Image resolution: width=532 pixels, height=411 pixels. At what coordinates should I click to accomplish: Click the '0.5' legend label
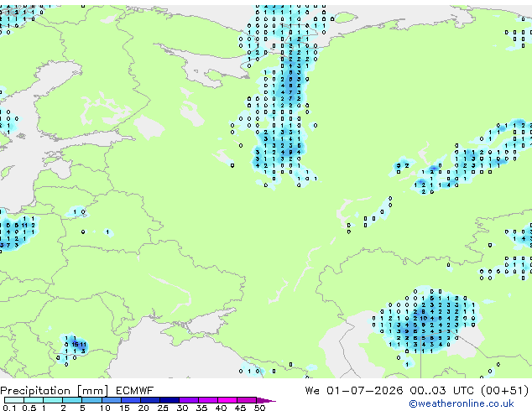coord(29,408)
